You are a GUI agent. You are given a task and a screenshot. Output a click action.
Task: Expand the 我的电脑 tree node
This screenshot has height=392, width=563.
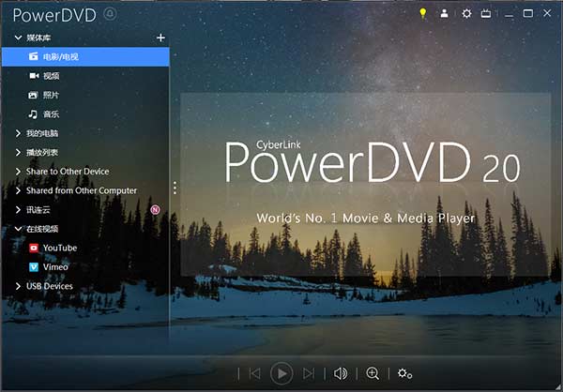click(18, 133)
